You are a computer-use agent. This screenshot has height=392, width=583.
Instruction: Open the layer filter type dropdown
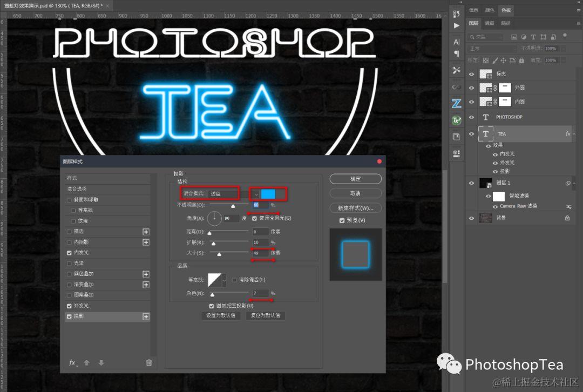tap(486, 37)
